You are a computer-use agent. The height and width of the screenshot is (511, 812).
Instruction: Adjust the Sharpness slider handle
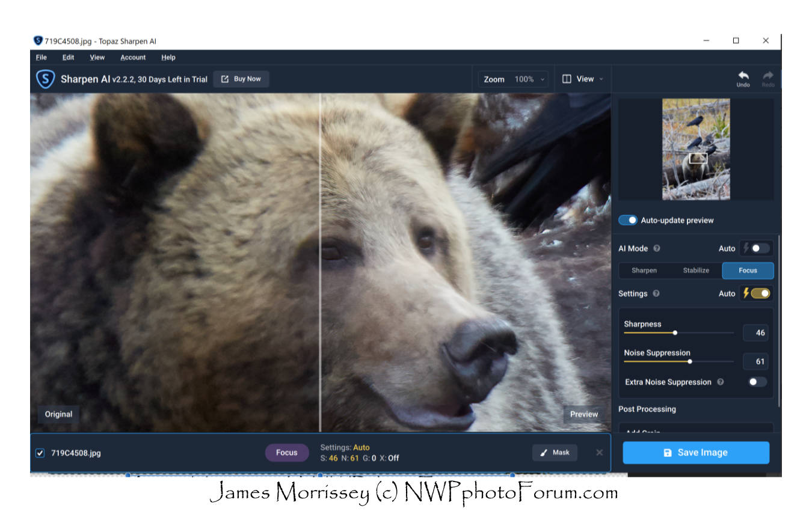pos(675,332)
